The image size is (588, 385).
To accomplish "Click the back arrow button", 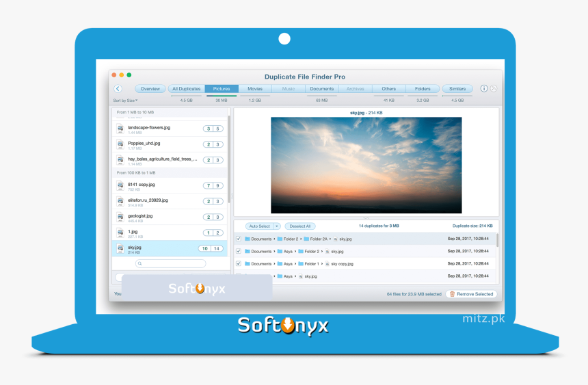I will (x=118, y=89).
